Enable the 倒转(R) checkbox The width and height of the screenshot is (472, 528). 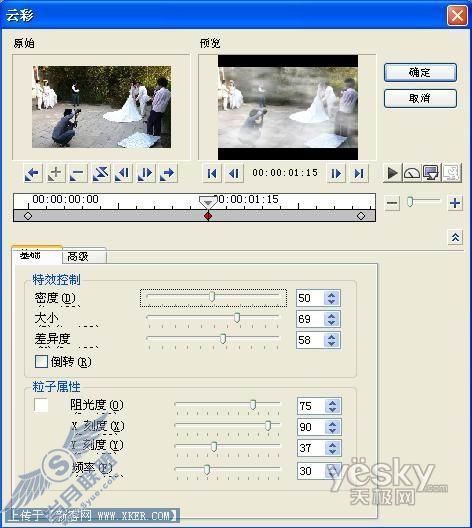click(x=41, y=362)
